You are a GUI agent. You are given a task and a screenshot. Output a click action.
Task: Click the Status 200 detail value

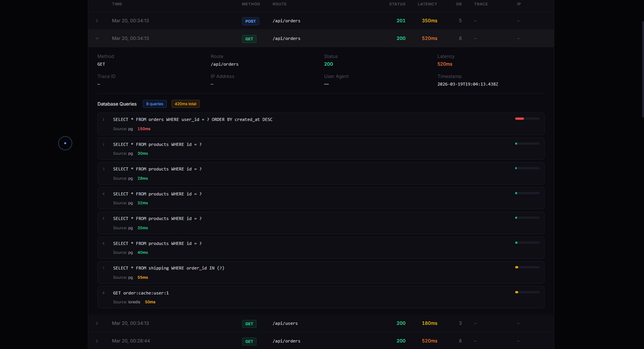coord(328,64)
